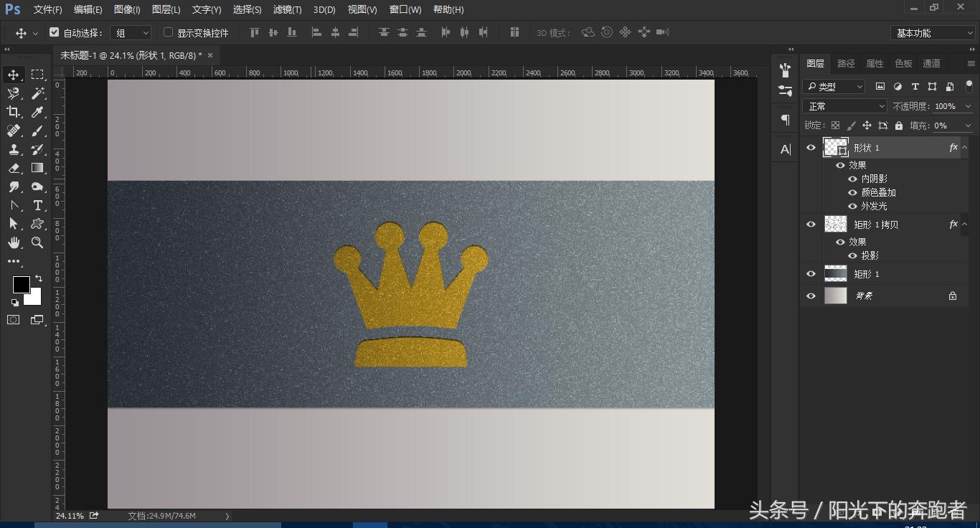Viewport: 980px width, 528px height.
Task: Pick the Smudge tool
Action: pos(14,187)
